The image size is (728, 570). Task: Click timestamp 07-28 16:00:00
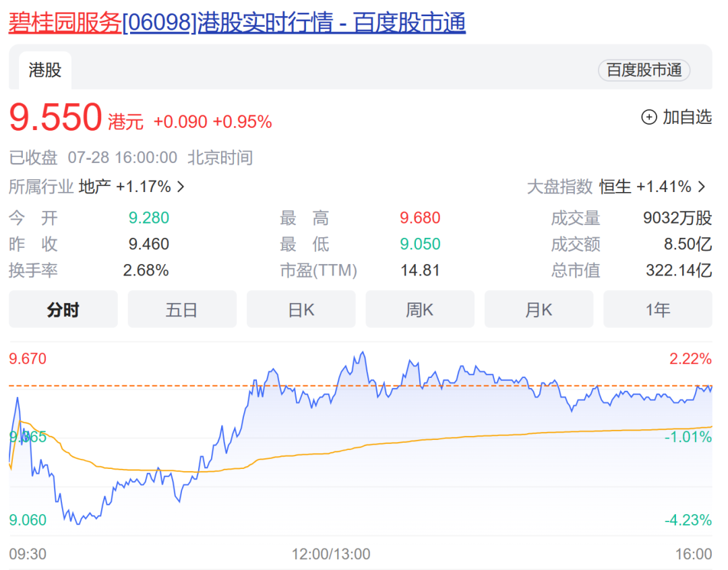(x=123, y=158)
